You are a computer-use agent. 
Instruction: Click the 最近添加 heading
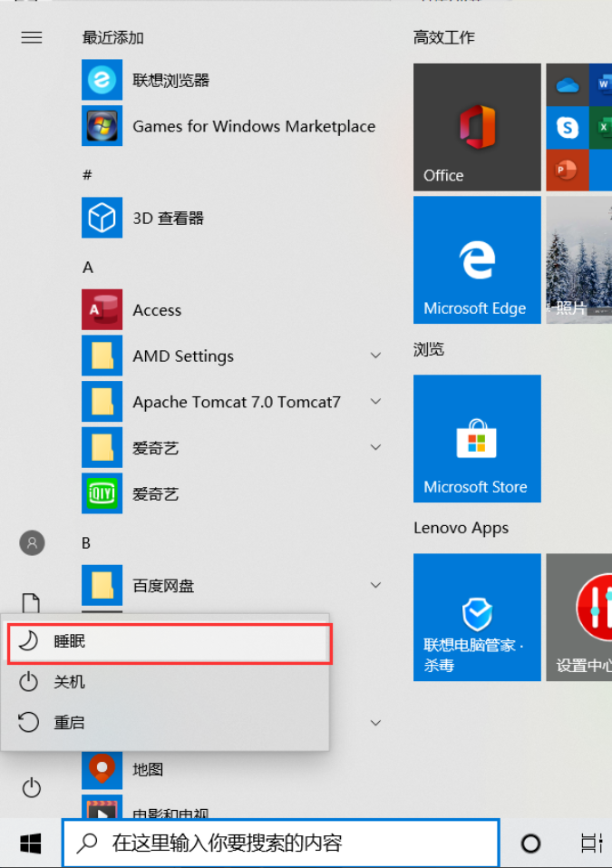tap(113, 37)
